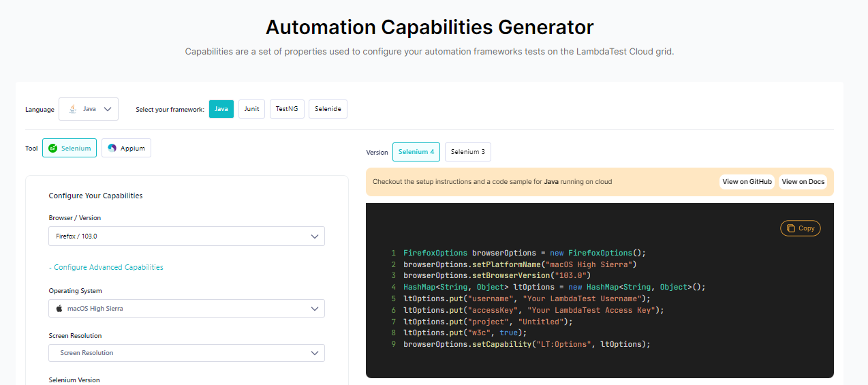This screenshot has width=868, height=385.
Task: Click the green Selenium logo icon
Action: click(52, 148)
